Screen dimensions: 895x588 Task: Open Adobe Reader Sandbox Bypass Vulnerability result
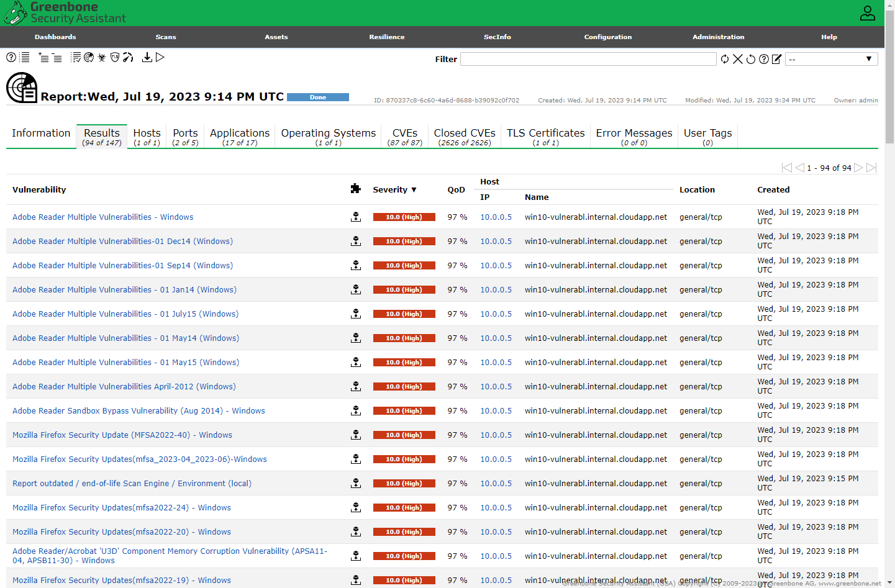[139, 411]
